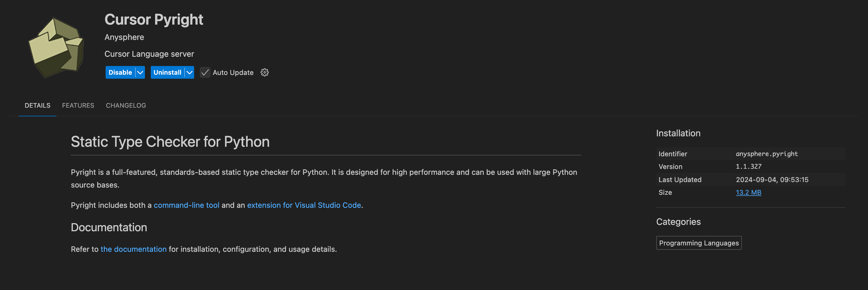This screenshot has width=868, height=290.
Task: Expand the Disable button dropdown arrow
Action: (140, 72)
